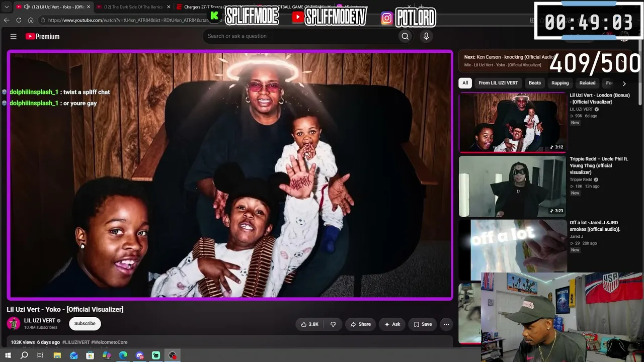Go to YouTube Premium home logo

click(43, 36)
